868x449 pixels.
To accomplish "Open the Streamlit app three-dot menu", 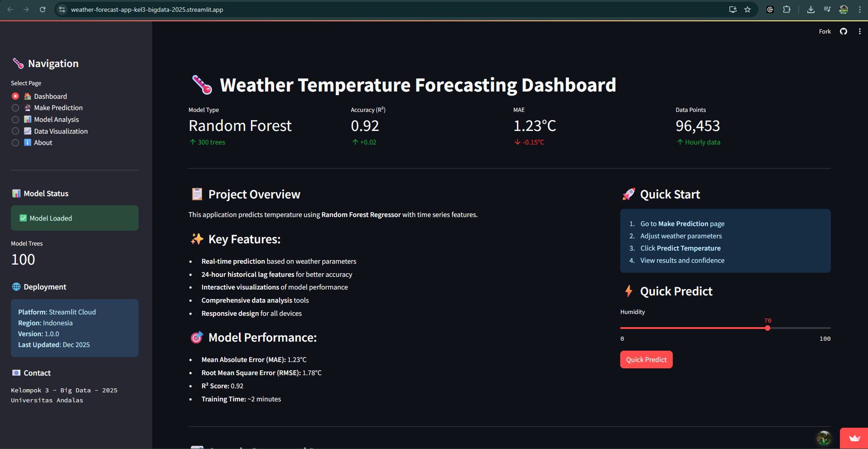I will [859, 31].
